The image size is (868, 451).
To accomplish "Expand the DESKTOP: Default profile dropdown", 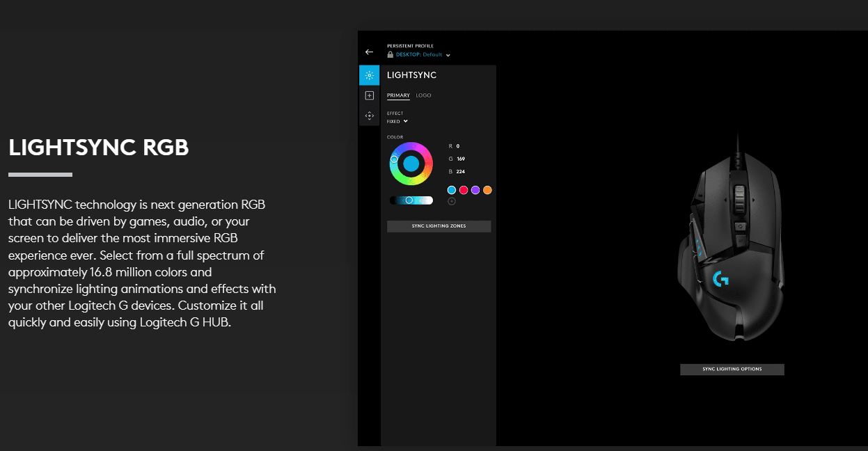I will point(448,55).
